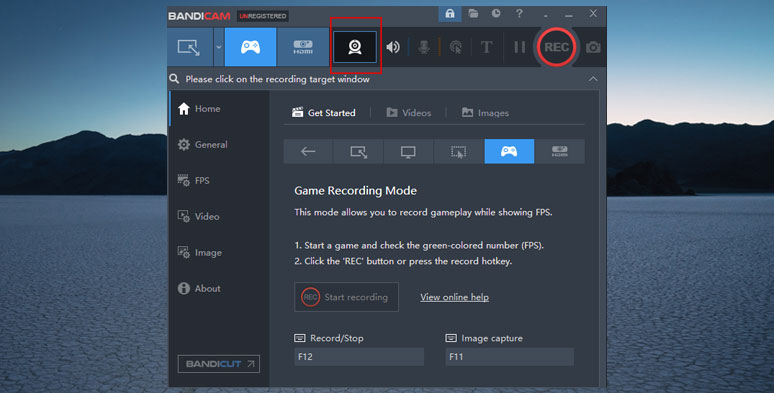Click the keyboard icon beside Image capture

point(451,338)
